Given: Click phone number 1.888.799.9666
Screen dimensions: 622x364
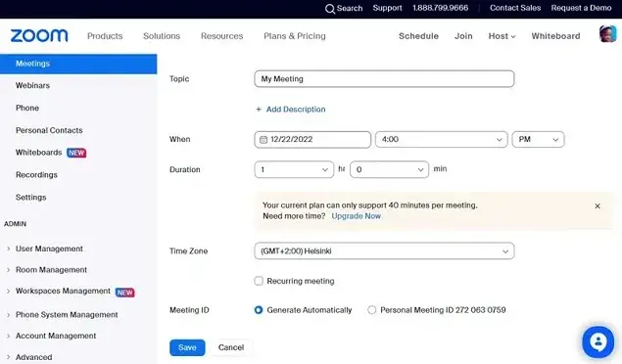Looking at the screenshot, I should (441, 8).
